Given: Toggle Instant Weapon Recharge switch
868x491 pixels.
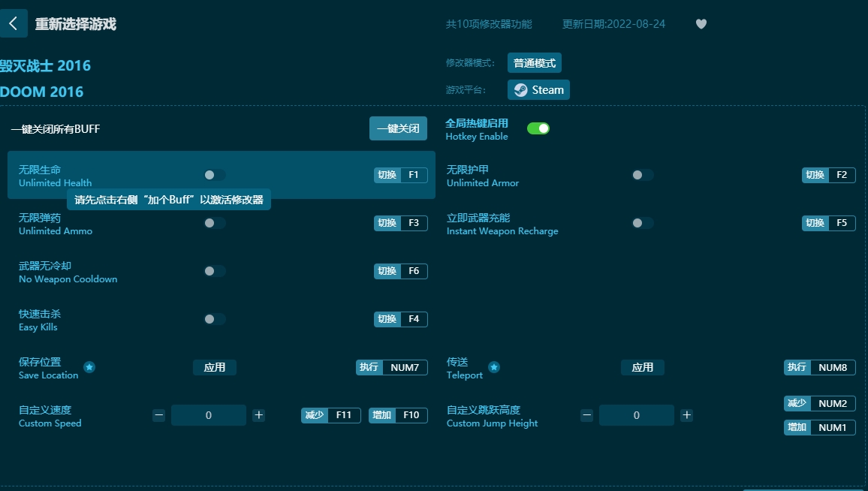Looking at the screenshot, I should (x=643, y=223).
